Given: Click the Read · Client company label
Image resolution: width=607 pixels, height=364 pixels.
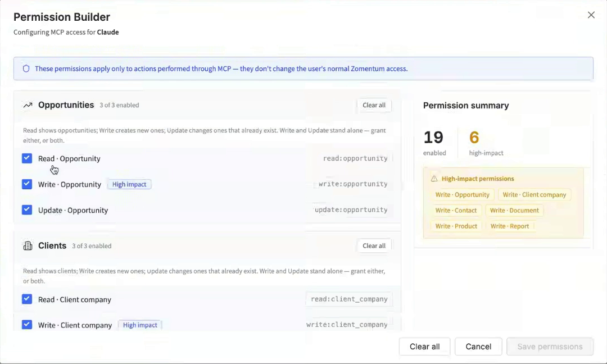Looking at the screenshot, I should 74,300.
